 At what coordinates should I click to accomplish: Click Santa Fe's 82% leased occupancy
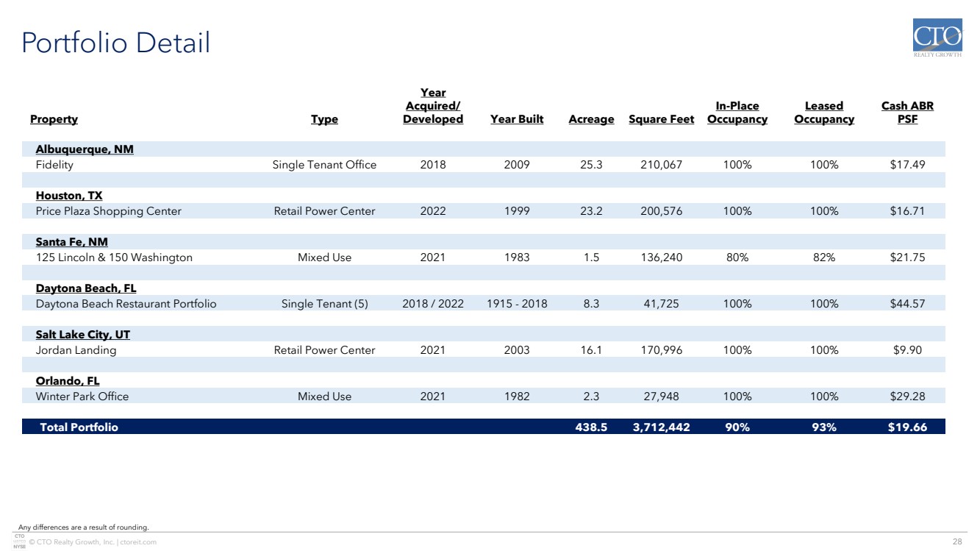tap(824, 257)
